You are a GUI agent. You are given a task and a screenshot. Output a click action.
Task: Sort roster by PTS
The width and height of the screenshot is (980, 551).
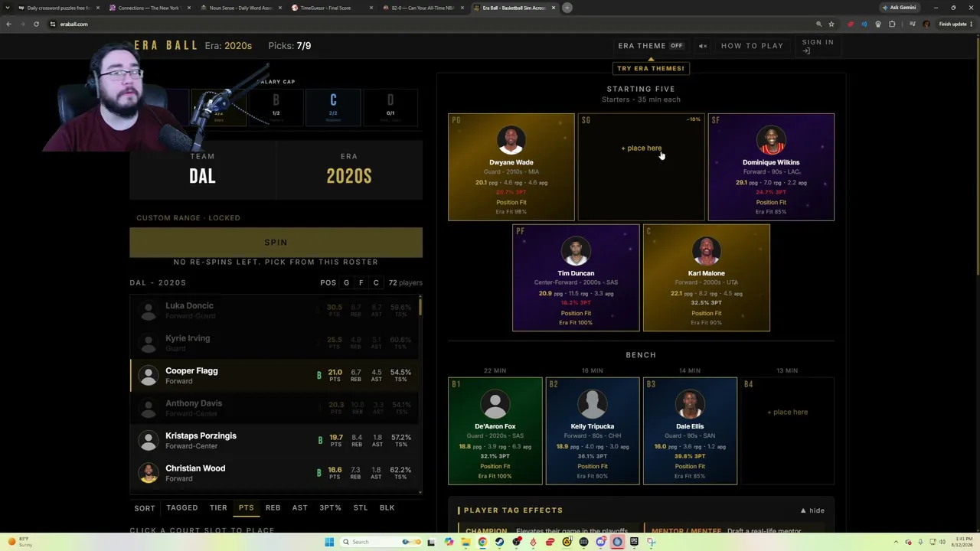tap(246, 507)
